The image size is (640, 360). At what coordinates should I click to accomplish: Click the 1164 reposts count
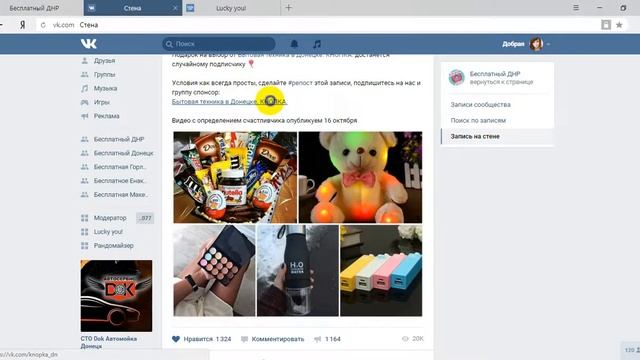coord(333,339)
